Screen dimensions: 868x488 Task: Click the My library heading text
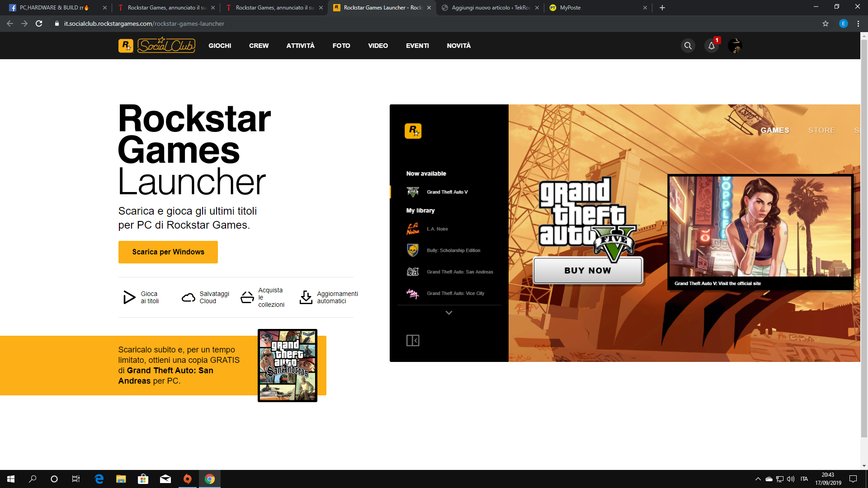tap(420, 211)
